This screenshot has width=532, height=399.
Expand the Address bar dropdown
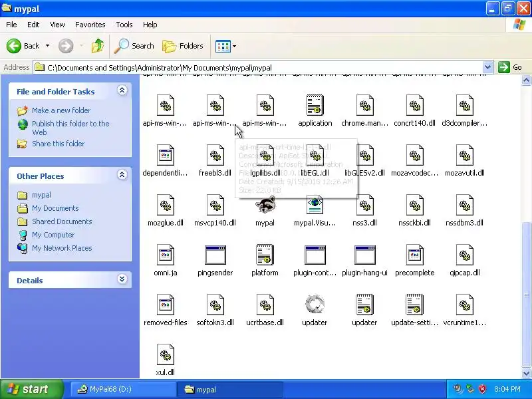[x=487, y=67]
